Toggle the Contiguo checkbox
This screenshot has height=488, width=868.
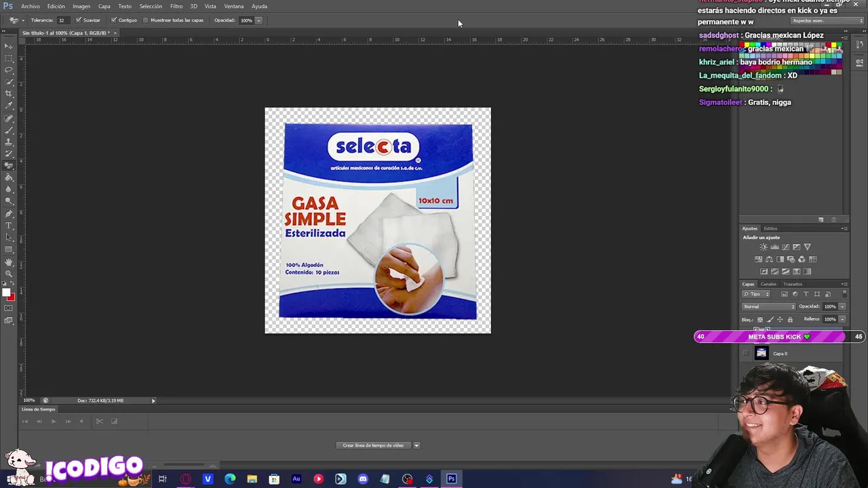(113, 20)
